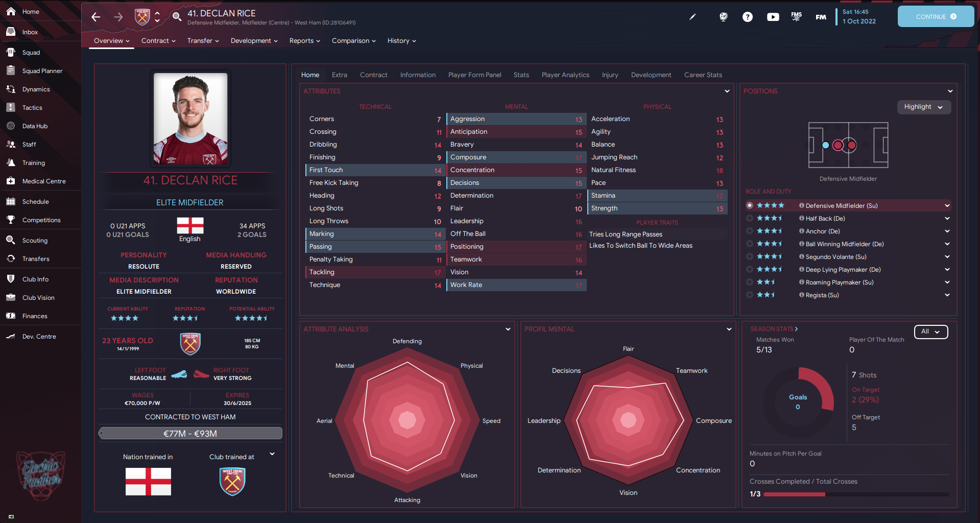Click the Club trained at West Ham crest
The image size is (980, 523).
(232, 481)
